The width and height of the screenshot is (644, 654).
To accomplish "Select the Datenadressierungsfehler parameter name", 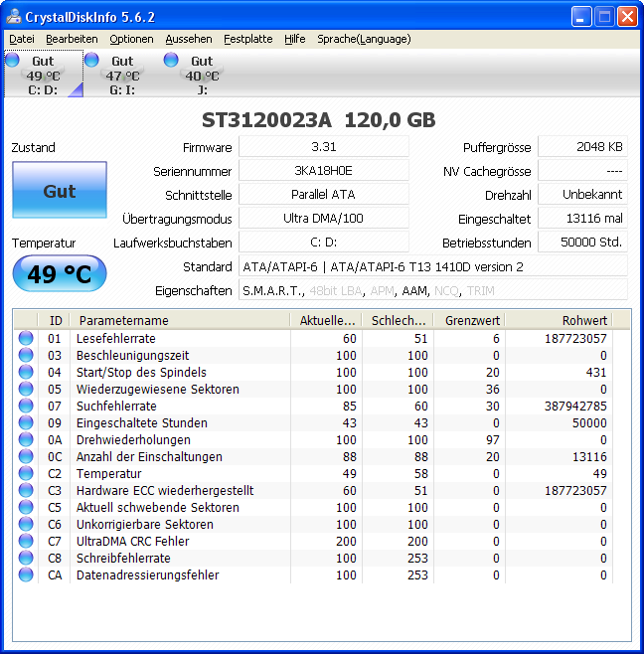I will [148, 574].
